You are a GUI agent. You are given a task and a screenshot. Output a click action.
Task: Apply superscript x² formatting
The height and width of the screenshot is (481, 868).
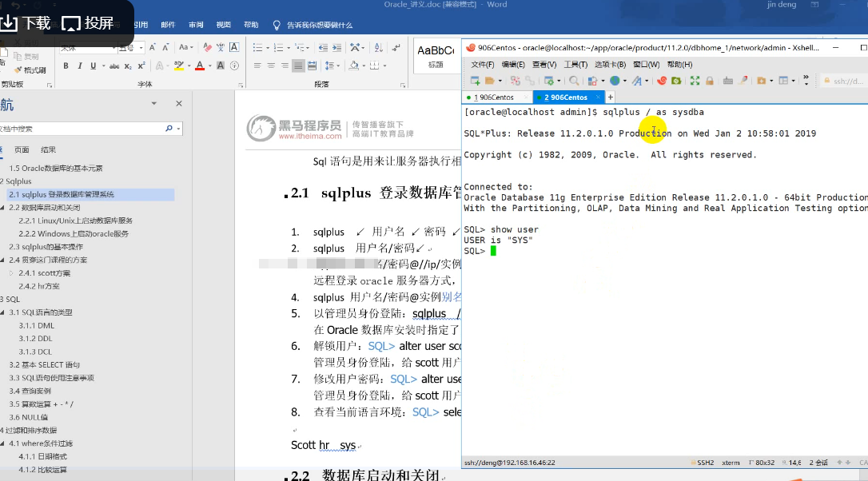pyautogui.click(x=141, y=66)
